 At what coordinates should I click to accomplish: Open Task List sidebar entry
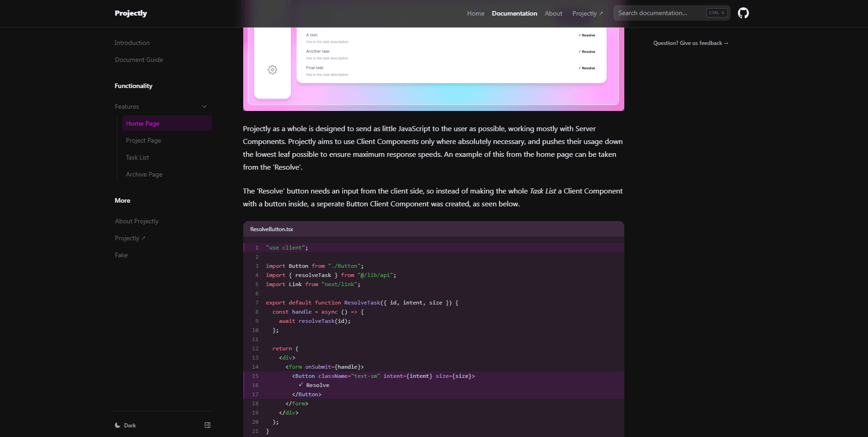coord(137,157)
